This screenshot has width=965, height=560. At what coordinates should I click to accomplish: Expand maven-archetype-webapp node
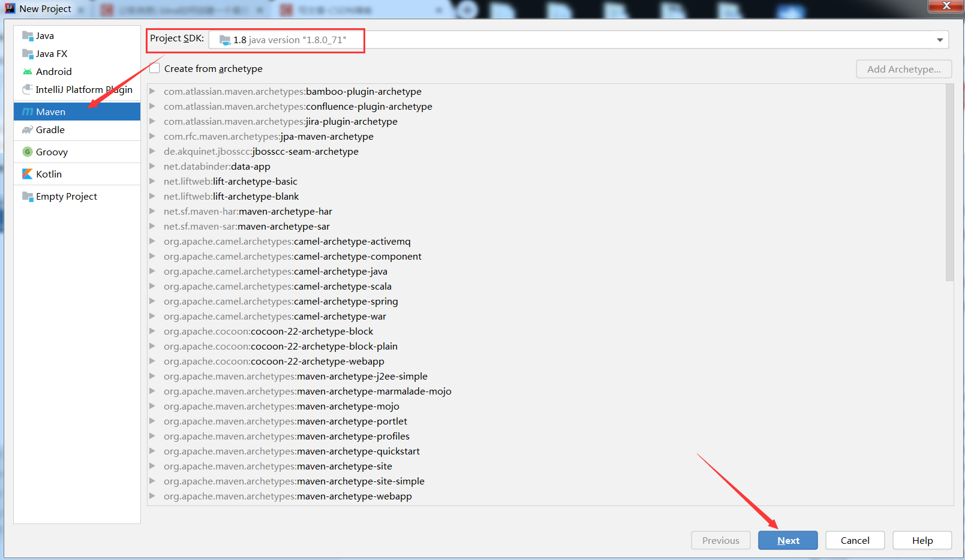point(152,496)
